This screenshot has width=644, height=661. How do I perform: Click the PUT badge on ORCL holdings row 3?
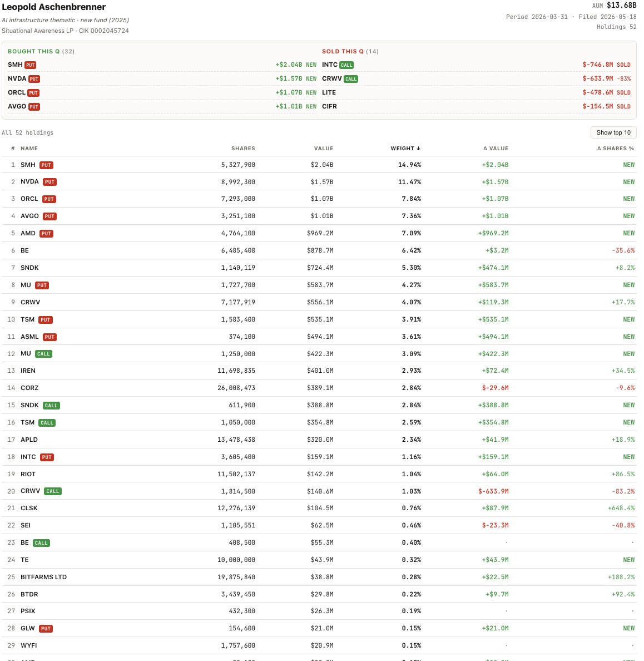click(x=49, y=199)
